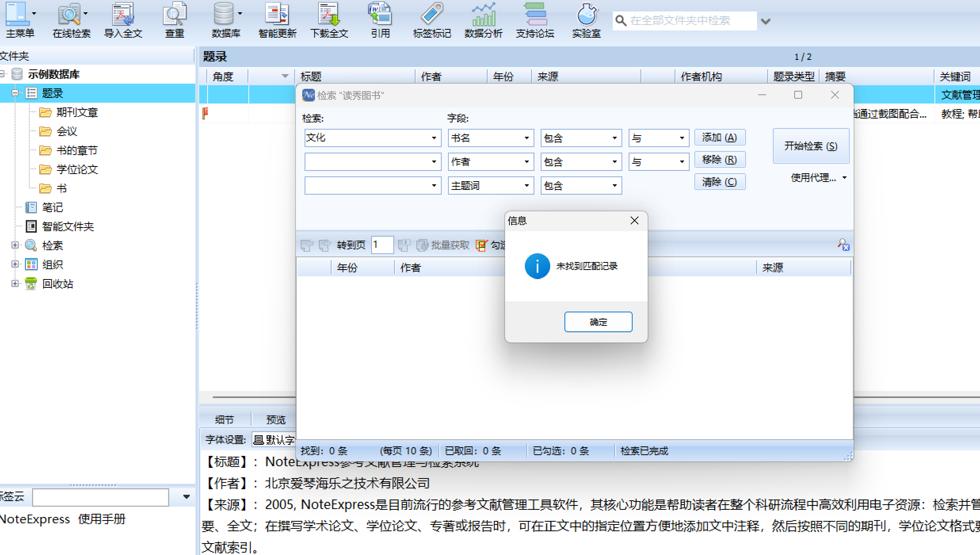The height and width of the screenshot is (555, 980).
Task: Click the 智能更新 smart update icon
Action: (x=277, y=13)
